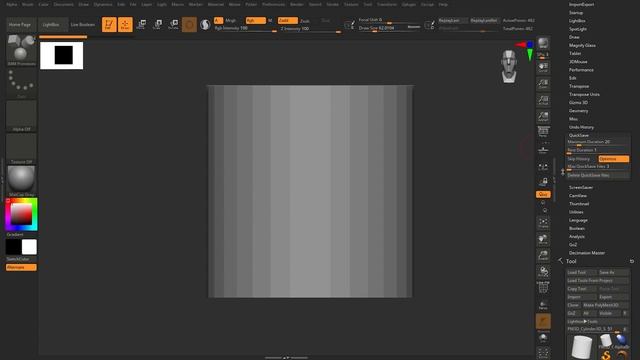Click the Move view icon in right shelf
Viewport: 640px width, 360px height.
click(543, 239)
